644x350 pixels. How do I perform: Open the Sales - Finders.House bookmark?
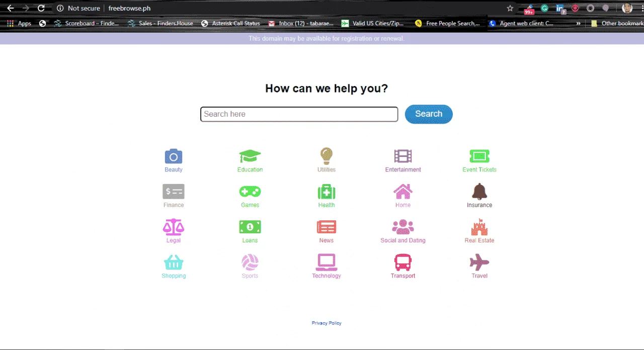160,23
